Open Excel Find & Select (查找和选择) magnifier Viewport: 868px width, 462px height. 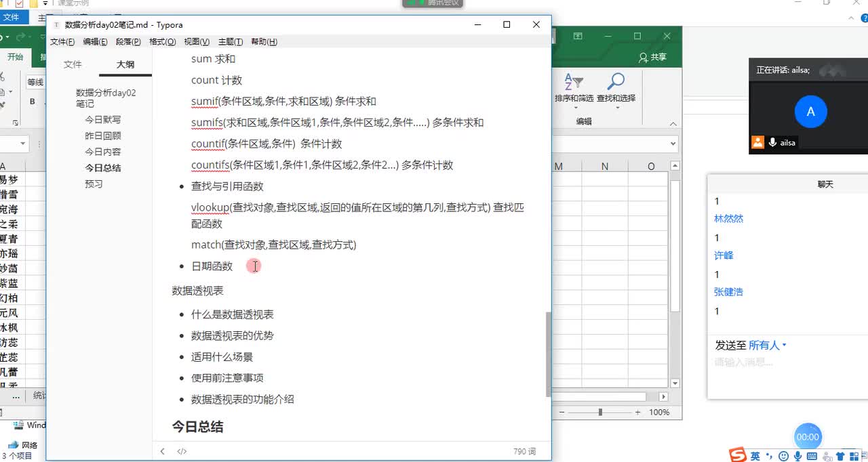(x=616, y=83)
